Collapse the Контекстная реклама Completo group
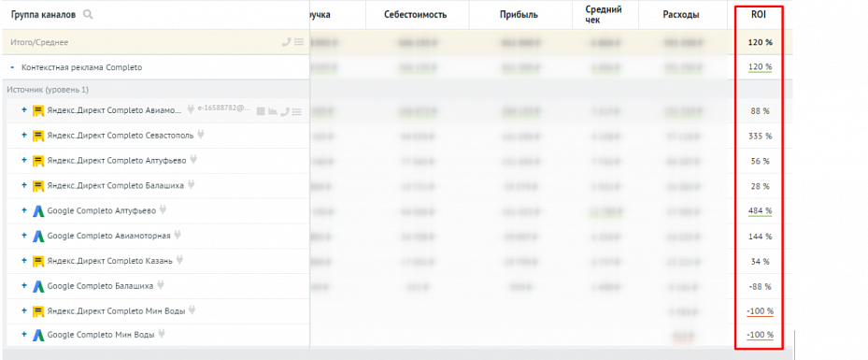The image size is (868, 360). tap(12, 67)
